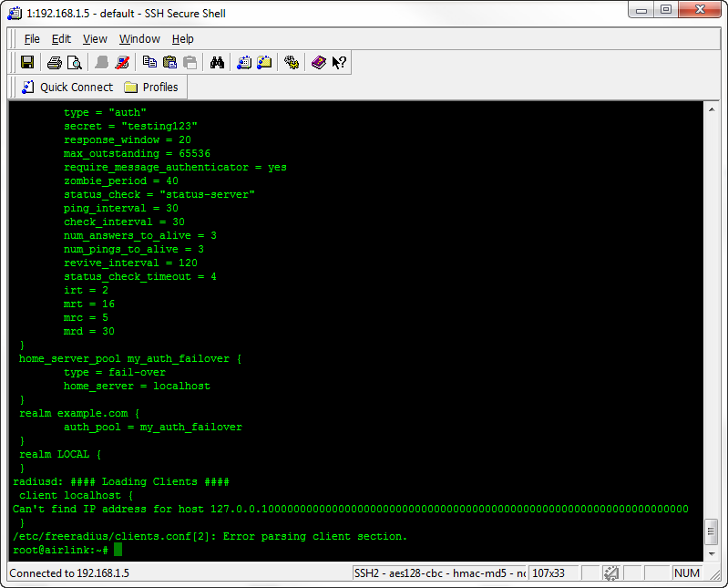Click the 'secret = "testing123"' line

point(130,127)
